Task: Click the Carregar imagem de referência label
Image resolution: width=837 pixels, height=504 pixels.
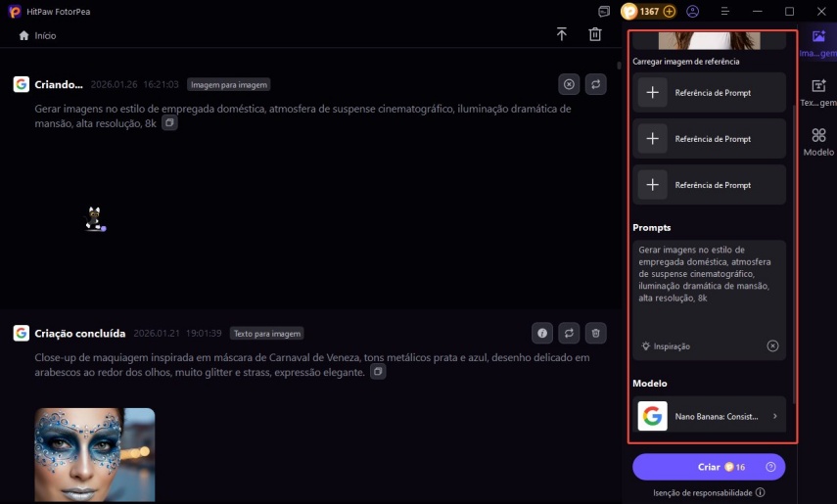Action: point(686,62)
